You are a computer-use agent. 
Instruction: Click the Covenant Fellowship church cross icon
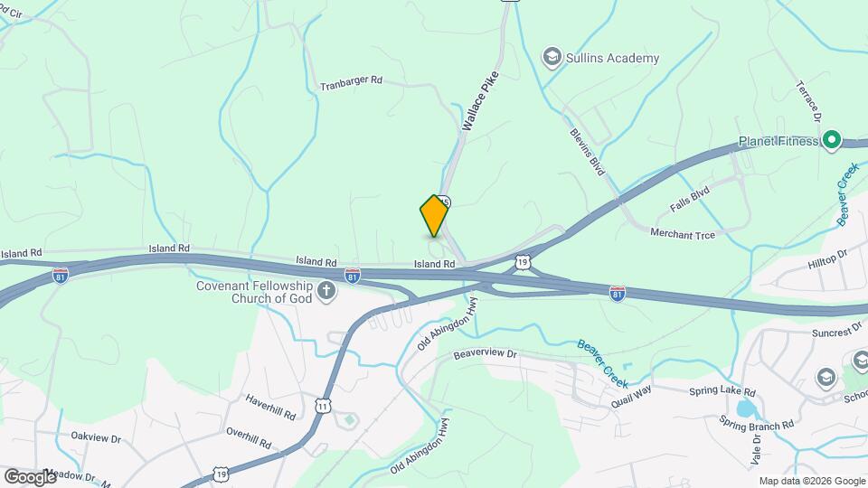(326, 291)
